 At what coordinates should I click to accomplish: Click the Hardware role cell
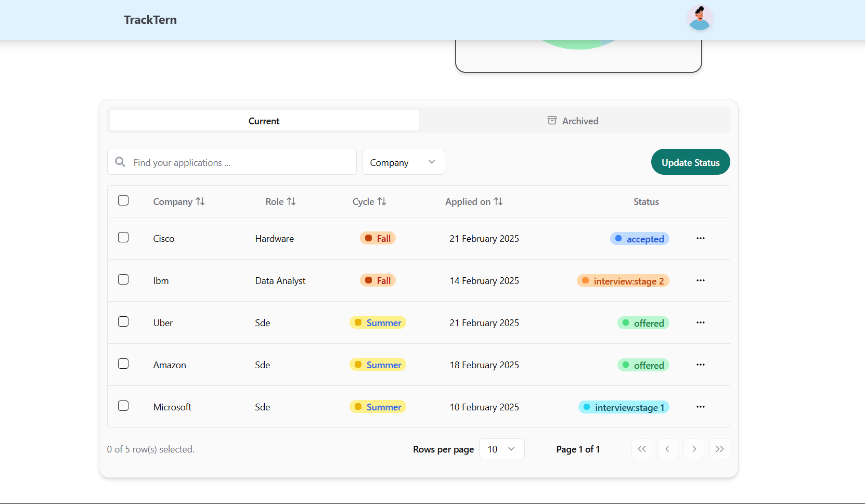click(x=275, y=239)
